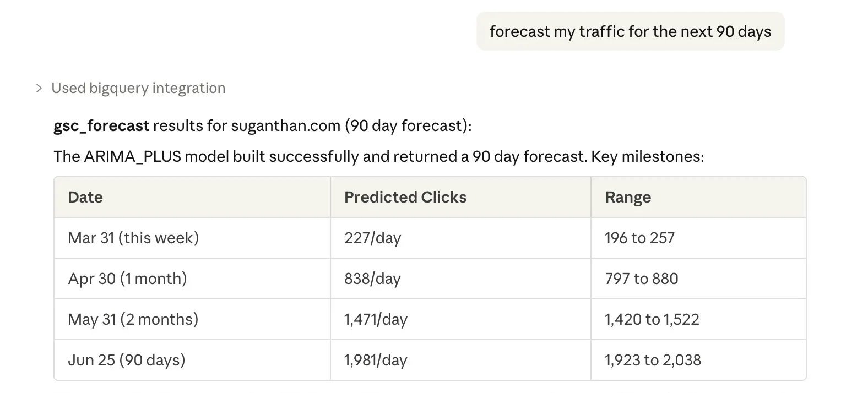
Task: Click the 838/day predicted clicks cell
Action: pos(372,279)
